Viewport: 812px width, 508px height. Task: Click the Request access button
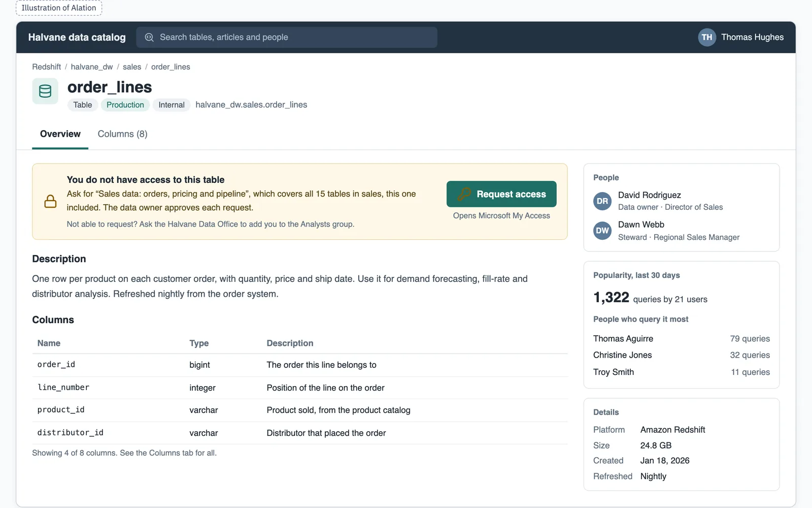(501, 194)
